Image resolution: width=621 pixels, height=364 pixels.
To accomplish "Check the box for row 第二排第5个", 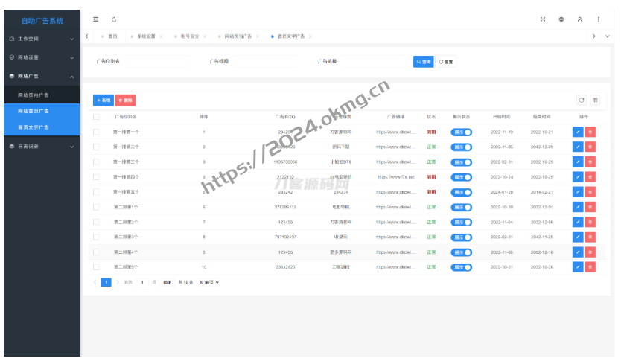I will coord(96,267).
